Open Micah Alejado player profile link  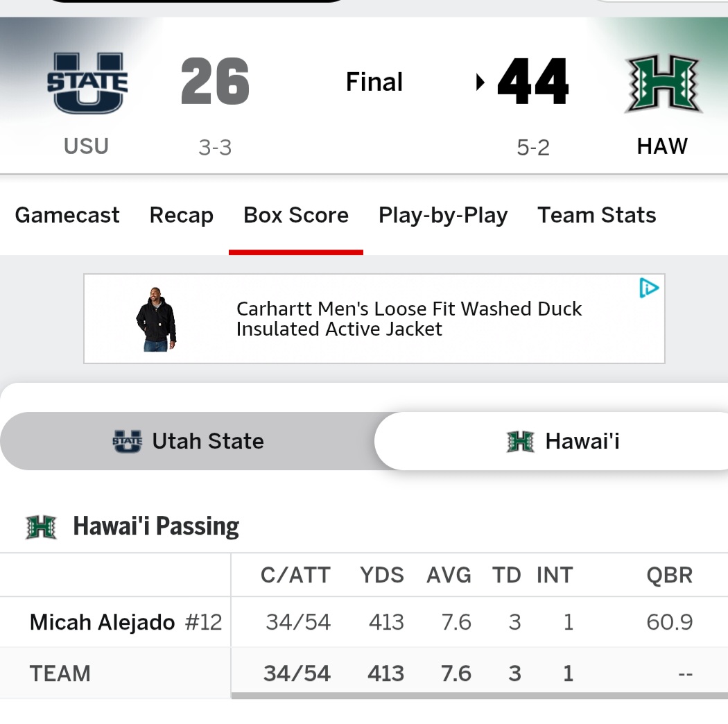[102, 622]
